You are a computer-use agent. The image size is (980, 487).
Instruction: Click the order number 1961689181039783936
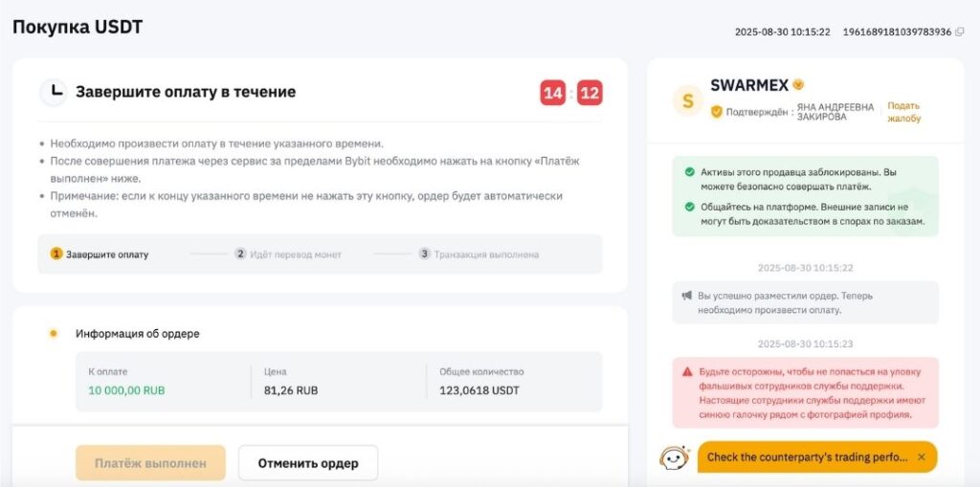(897, 32)
